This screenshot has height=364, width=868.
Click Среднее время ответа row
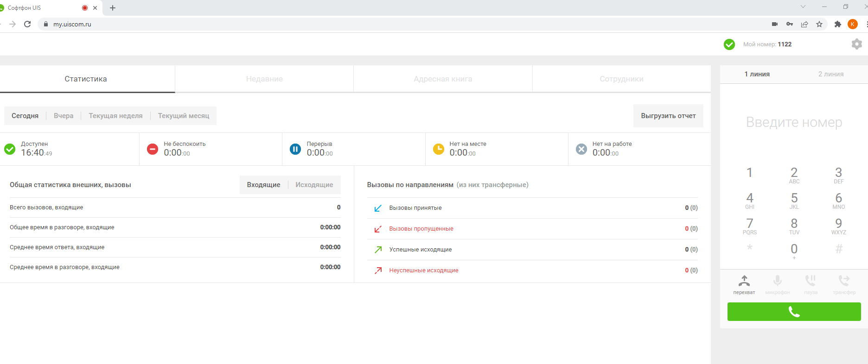tap(175, 247)
